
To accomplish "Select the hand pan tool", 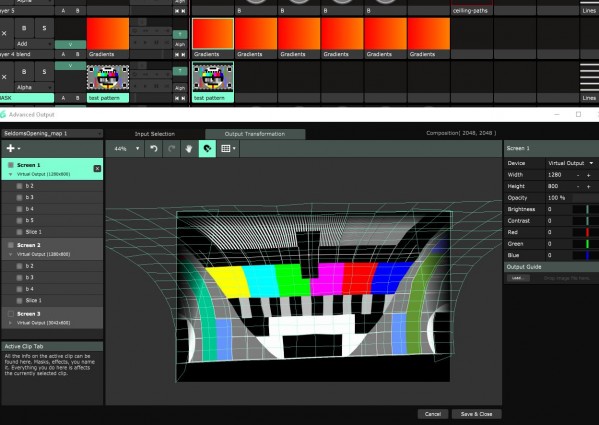I will [189, 149].
